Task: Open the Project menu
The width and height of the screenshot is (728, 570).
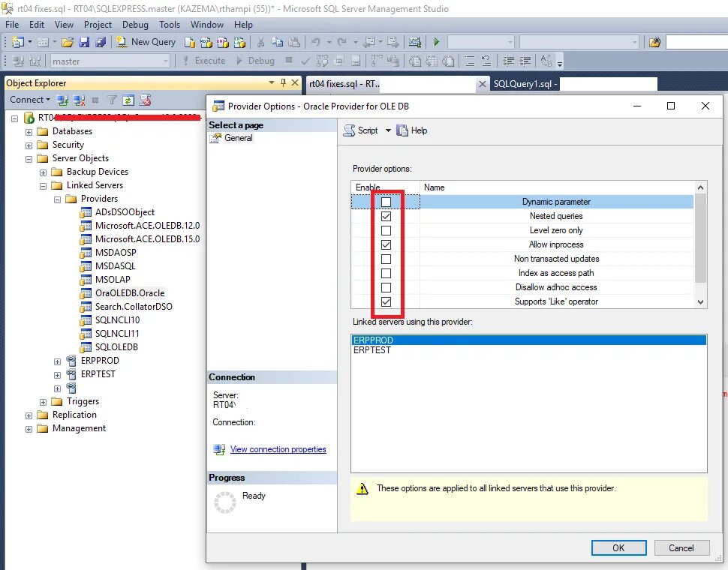Action: point(98,25)
